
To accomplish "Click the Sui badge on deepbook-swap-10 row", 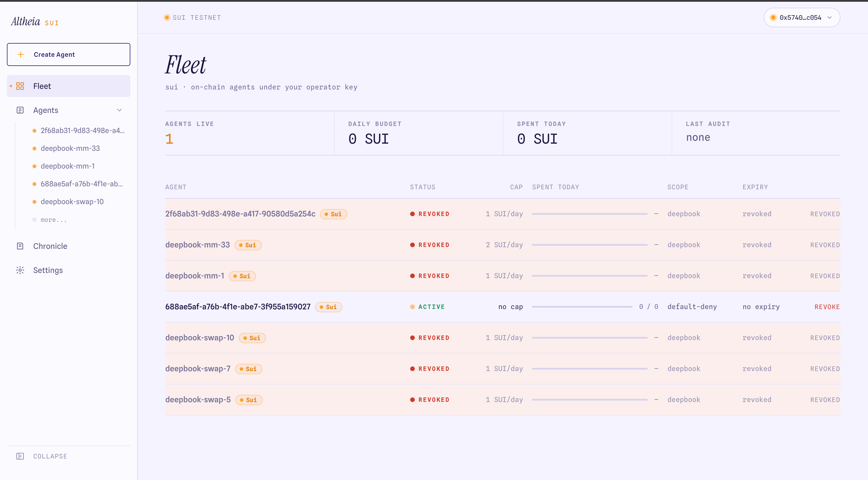I will tap(252, 338).
